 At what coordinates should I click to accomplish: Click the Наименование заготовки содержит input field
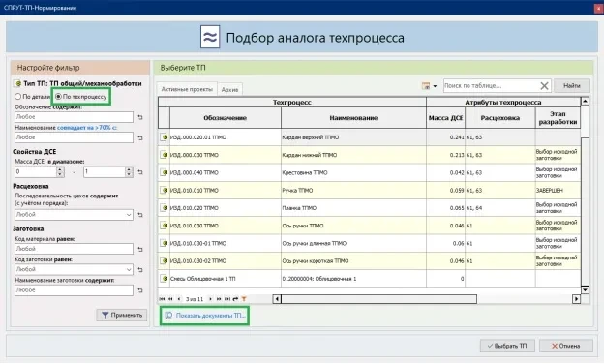[74, 290]
